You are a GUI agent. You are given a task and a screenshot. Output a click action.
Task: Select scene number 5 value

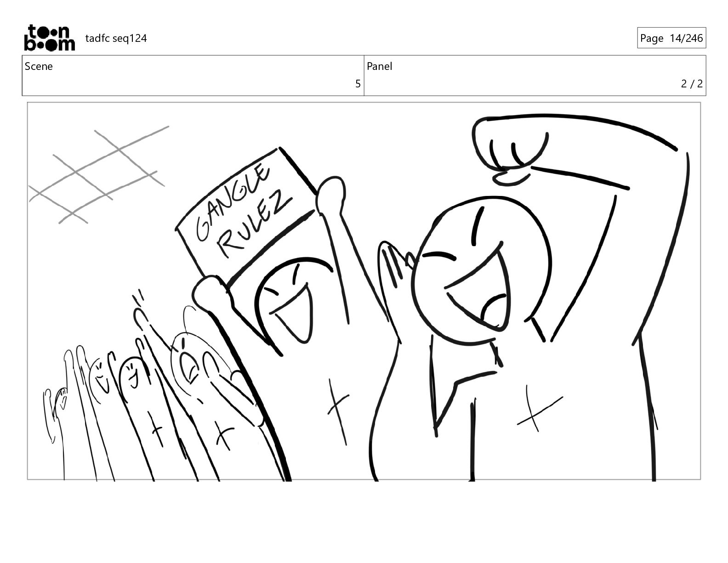coord(358,84)
